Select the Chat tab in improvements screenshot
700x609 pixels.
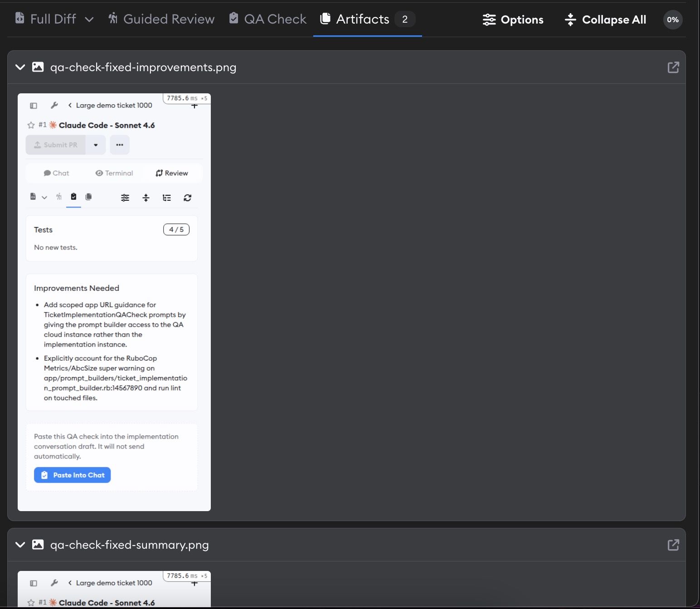56,173
